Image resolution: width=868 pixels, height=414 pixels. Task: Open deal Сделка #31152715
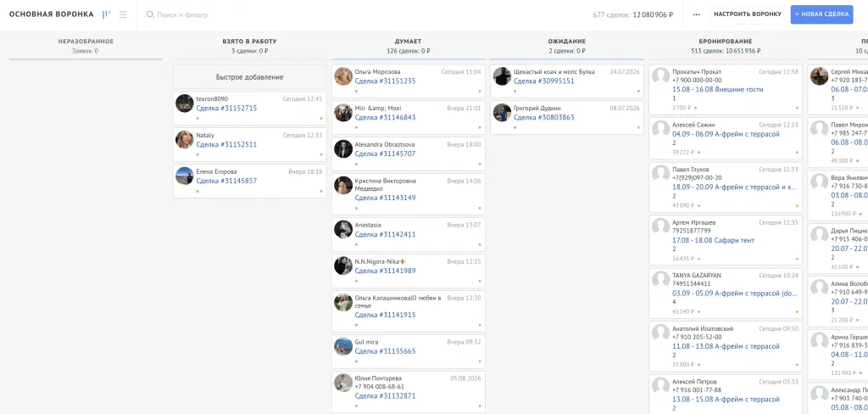pyautogui.click(x=226, y=108)
